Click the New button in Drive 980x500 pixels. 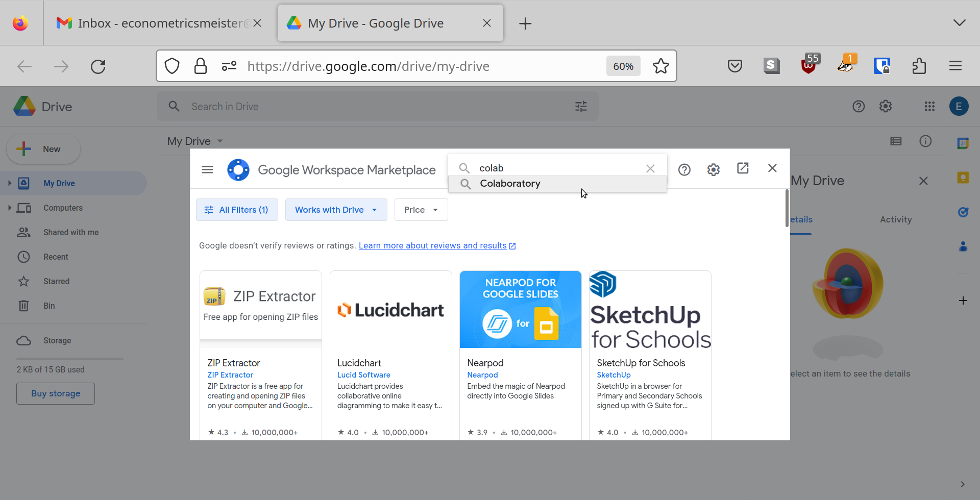pos(43,149)
